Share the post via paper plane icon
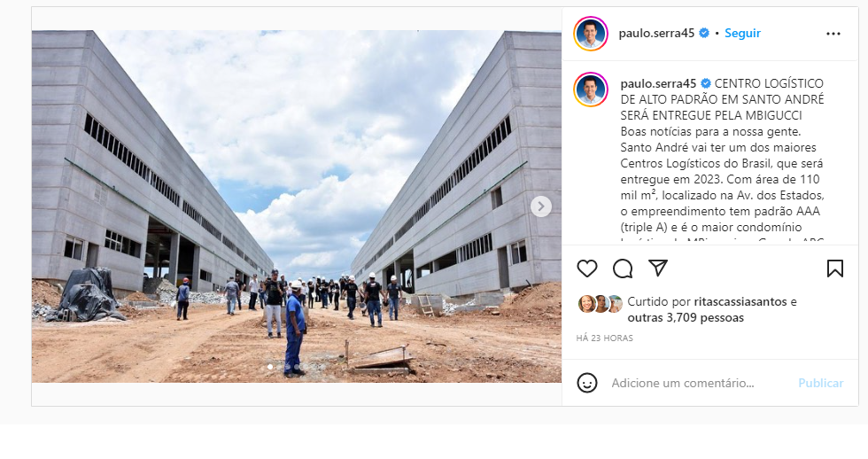 point(658,268)
